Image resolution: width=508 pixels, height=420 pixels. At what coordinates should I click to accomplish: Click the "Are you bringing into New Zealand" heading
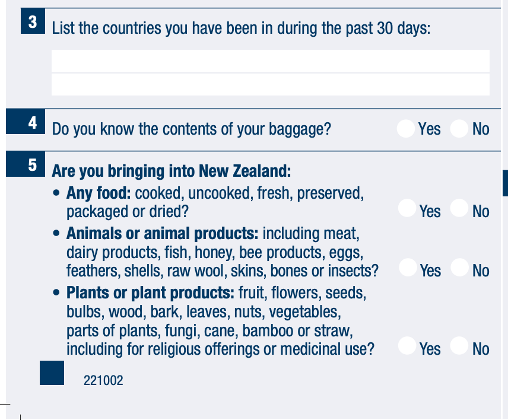click(172, 171)
